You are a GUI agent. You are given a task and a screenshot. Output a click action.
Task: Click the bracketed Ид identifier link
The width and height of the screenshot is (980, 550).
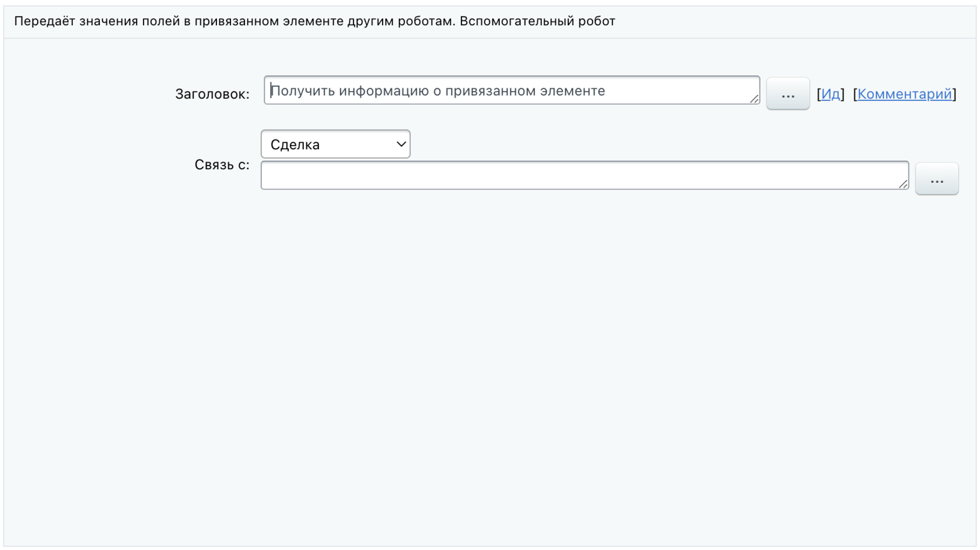pyautogui.click(x=831, y=94)
